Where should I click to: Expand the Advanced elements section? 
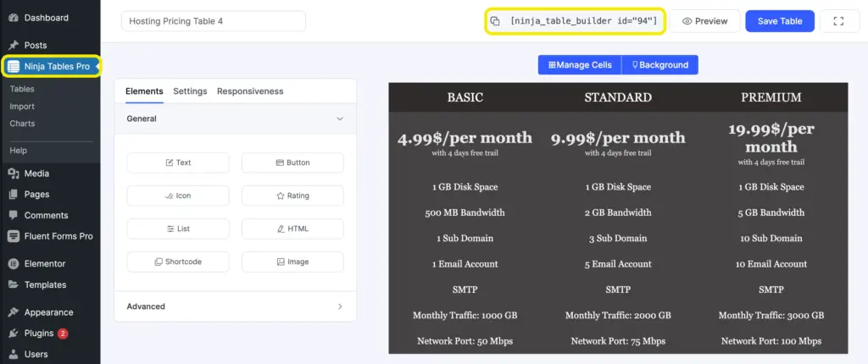(x=340, y=306)
